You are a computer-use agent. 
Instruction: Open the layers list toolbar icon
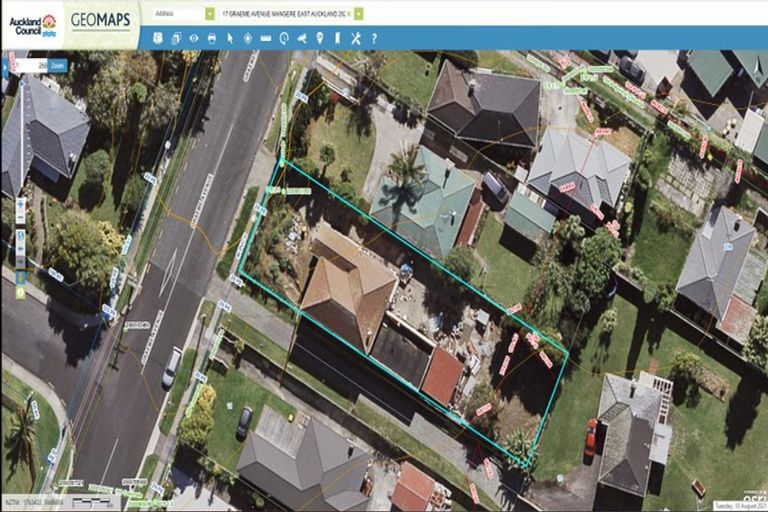[x=176, y=38]
